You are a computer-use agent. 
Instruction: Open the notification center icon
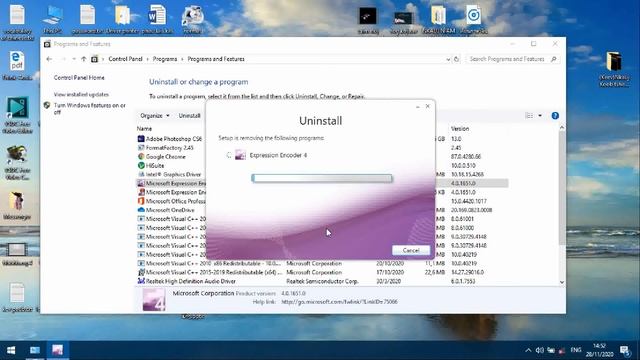coord(625,350)
